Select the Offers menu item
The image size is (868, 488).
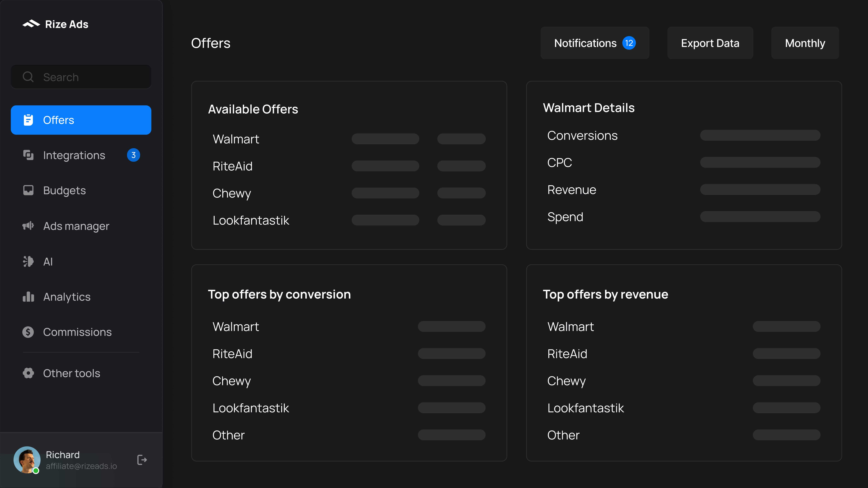[81, 120]
